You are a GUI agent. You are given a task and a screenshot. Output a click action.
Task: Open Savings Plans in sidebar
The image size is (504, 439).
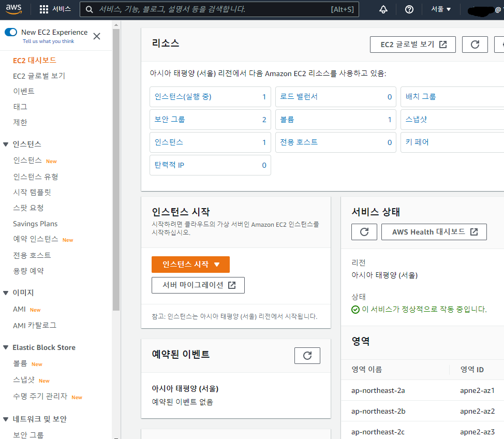tap(35, 224)
